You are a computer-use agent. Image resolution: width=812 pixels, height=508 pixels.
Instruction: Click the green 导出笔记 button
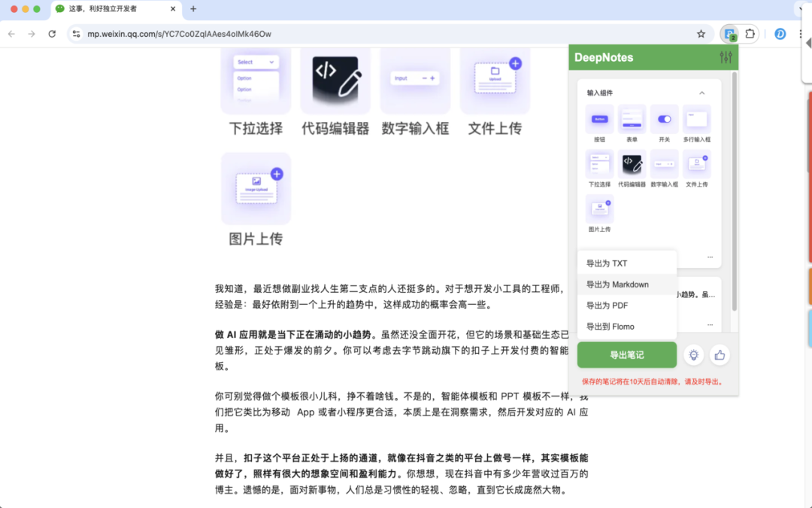(626, 355)
